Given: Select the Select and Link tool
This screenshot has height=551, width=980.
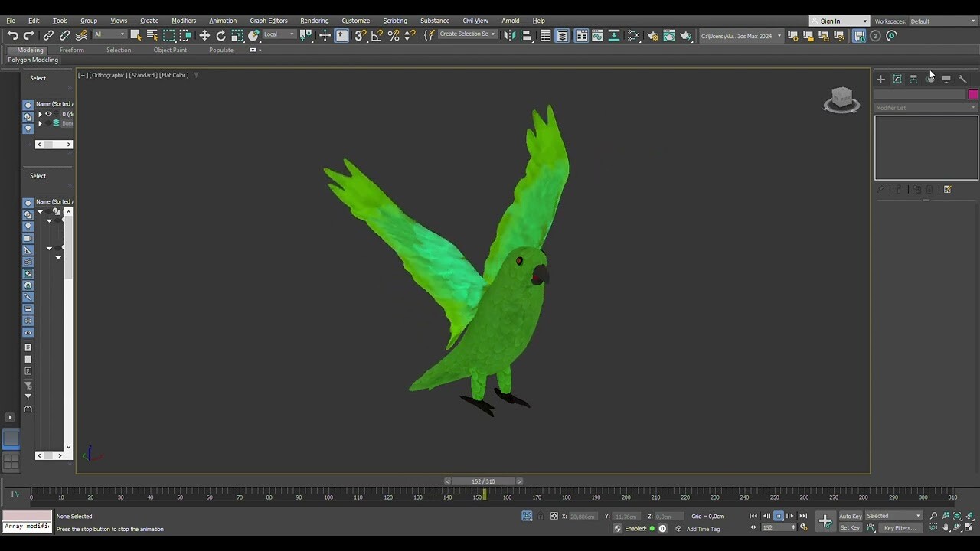Looking at the screenshot, I should tap(47, 36).
